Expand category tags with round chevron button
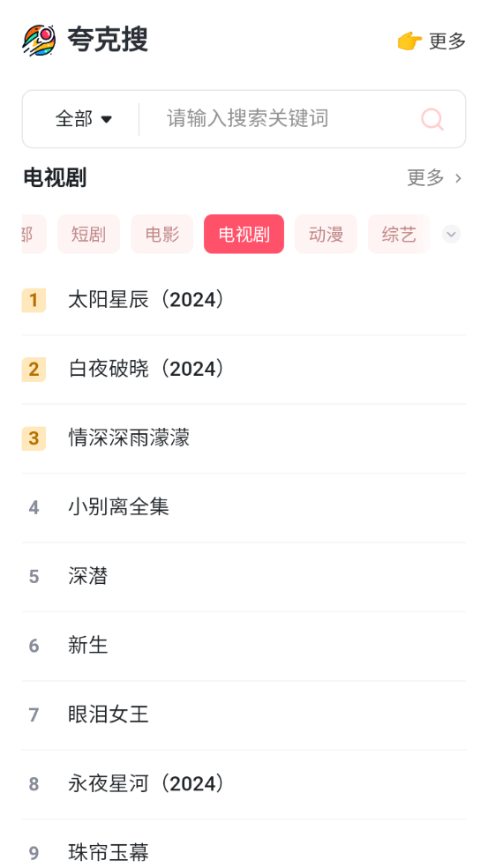Screen dimensions: 488x868 pos(452,234)
